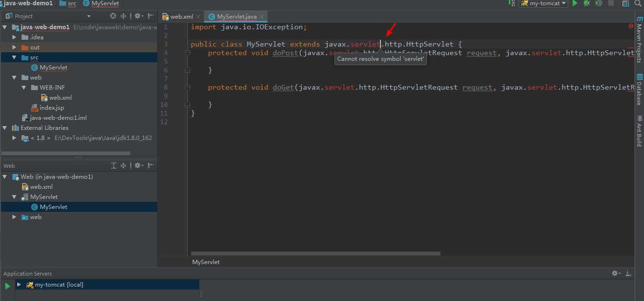
Task: Click java-web-demo1 breadcrumb in navigation bar
Action: tap(28, 3)
